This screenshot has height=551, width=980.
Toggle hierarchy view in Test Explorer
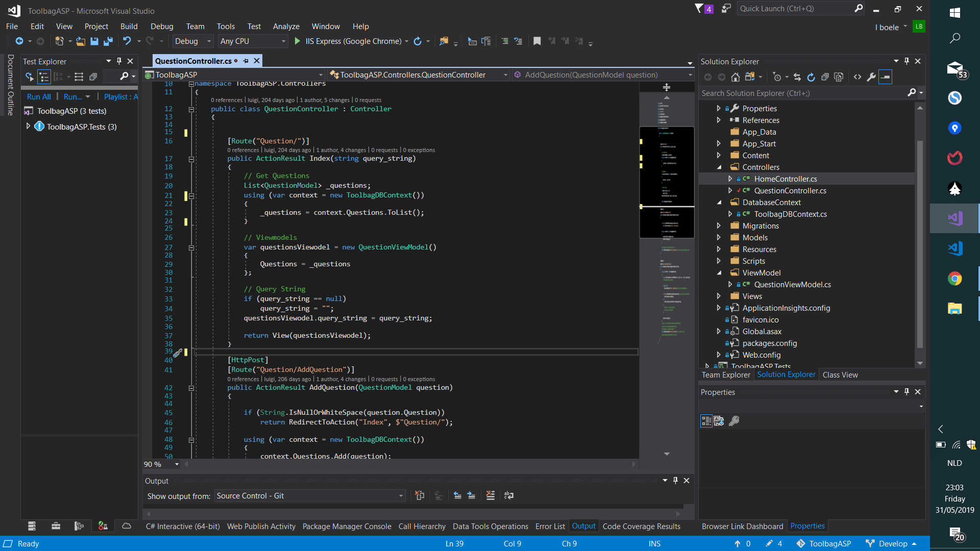(44, 77)
